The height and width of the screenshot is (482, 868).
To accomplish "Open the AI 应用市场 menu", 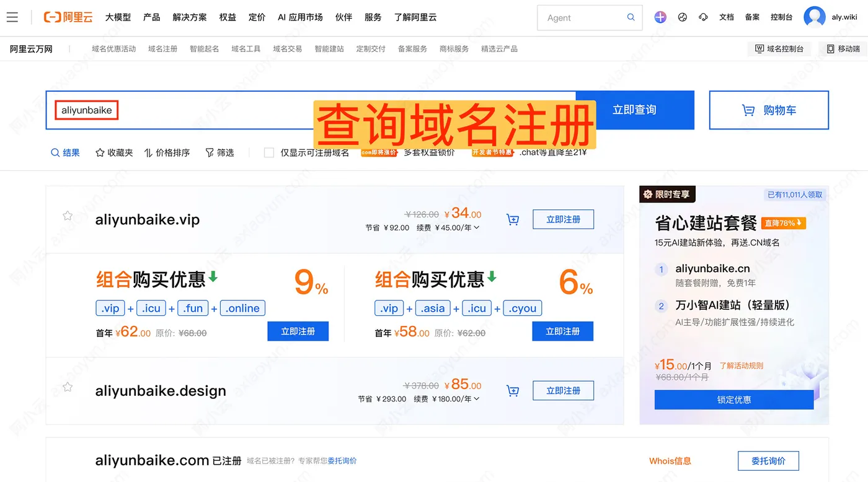I will 300,17.
